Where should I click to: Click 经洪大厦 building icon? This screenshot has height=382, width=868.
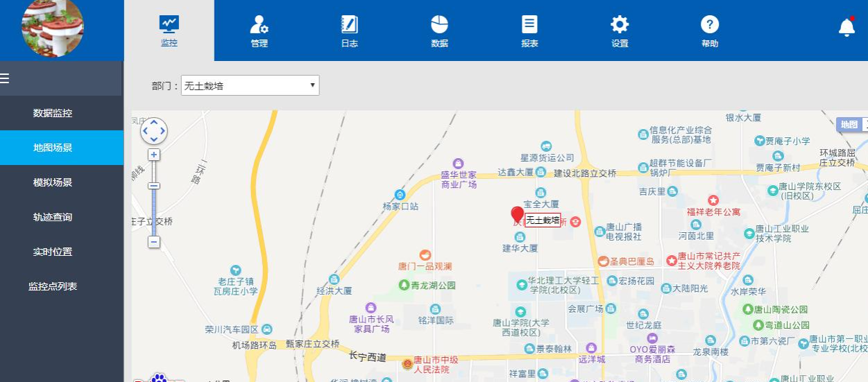(334, 279)
